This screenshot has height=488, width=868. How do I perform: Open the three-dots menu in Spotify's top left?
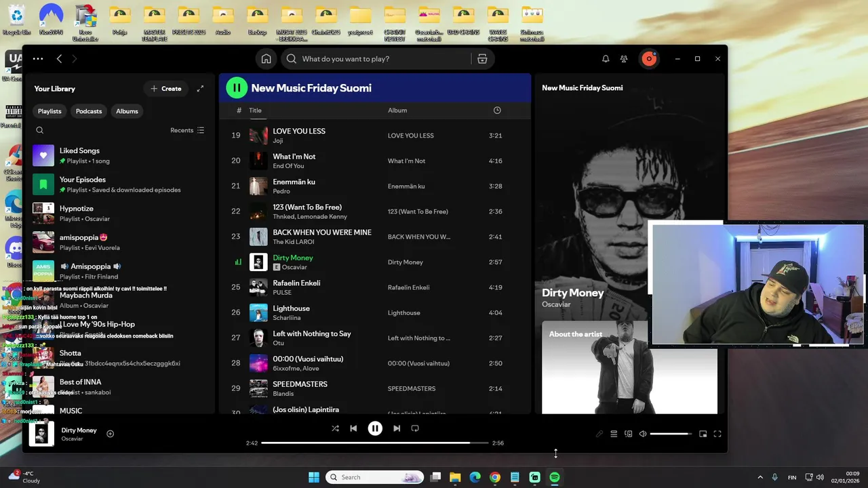(x=38, y=59)
